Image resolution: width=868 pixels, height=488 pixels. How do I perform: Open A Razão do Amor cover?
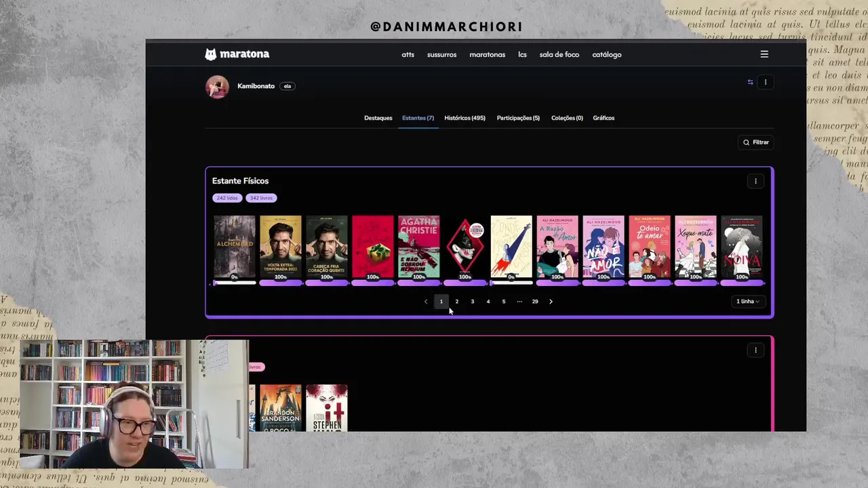[557, 247]
